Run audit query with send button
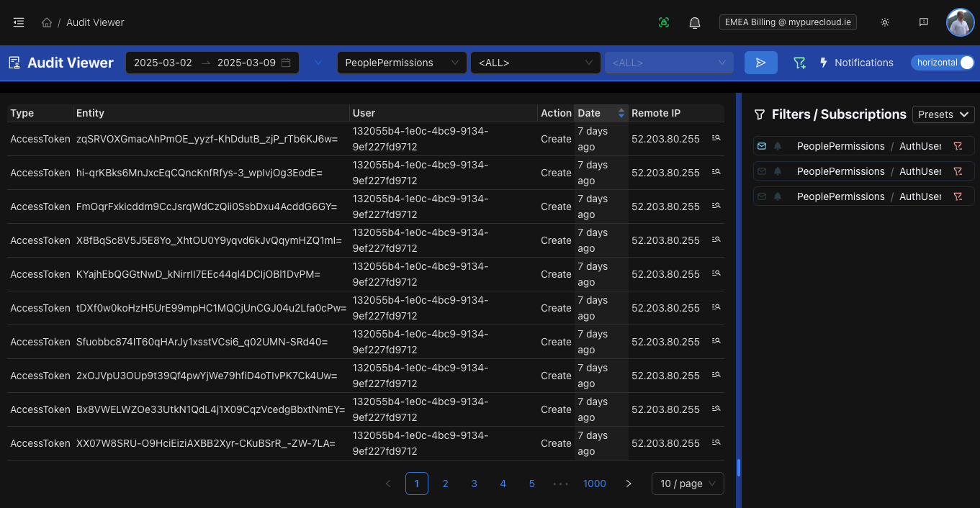The width and height of the screenshot is (980, 508). click(761, 63)
